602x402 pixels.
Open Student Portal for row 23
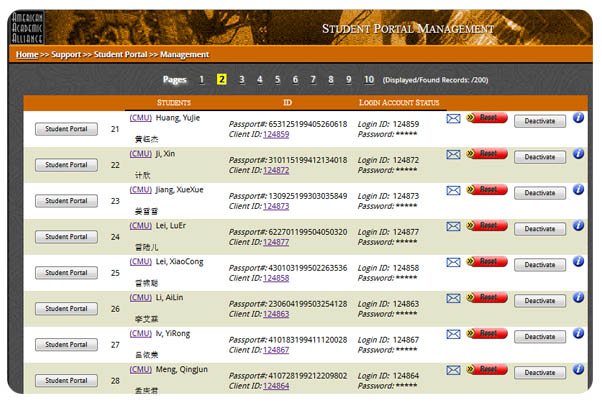pos(66,201)
